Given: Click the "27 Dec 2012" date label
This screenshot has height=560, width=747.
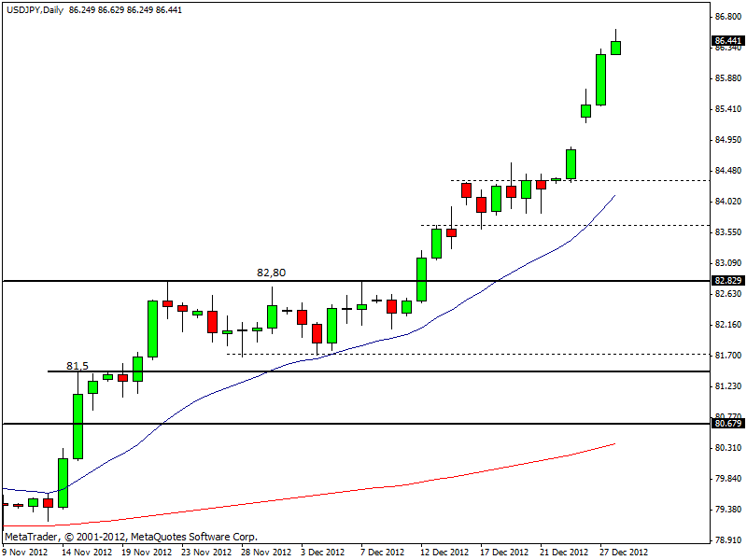Looking at the screenshot, I should 622,552.
